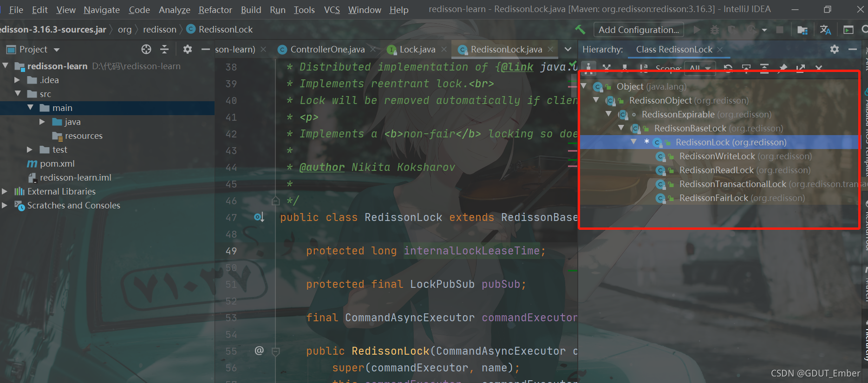Close the RedissonLock.java editor tab
Image resolution: width=868 pixels, height=383 pixels.
(x=550, y=49)
